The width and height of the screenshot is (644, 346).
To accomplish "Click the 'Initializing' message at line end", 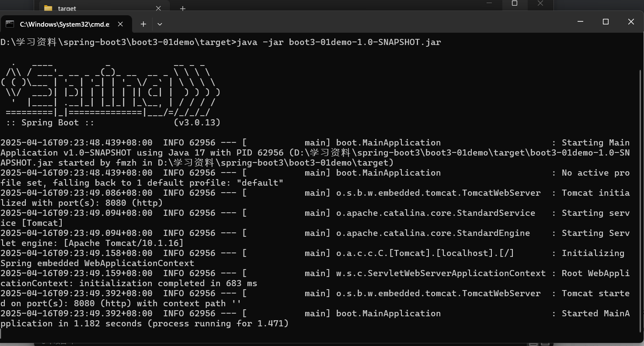I will (593, 253).
